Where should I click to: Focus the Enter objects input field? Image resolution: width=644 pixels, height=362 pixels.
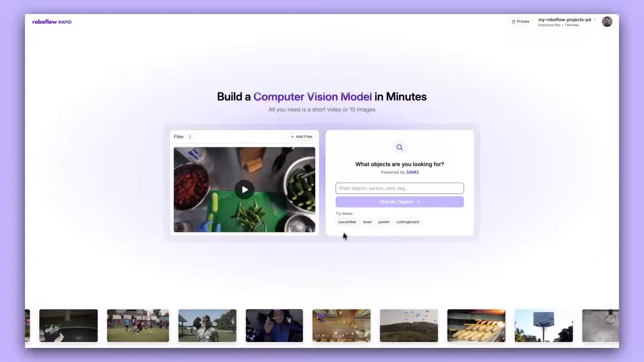point(399,188)
